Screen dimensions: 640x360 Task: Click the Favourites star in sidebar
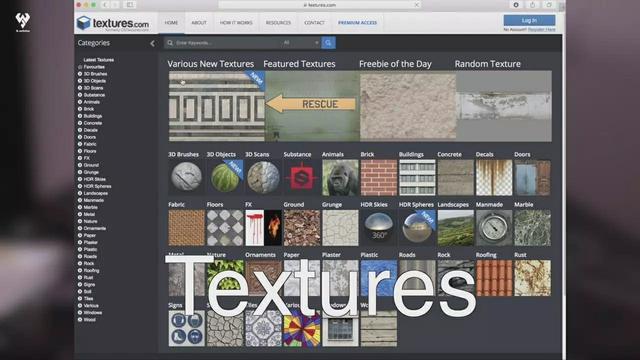click(80, 67)
